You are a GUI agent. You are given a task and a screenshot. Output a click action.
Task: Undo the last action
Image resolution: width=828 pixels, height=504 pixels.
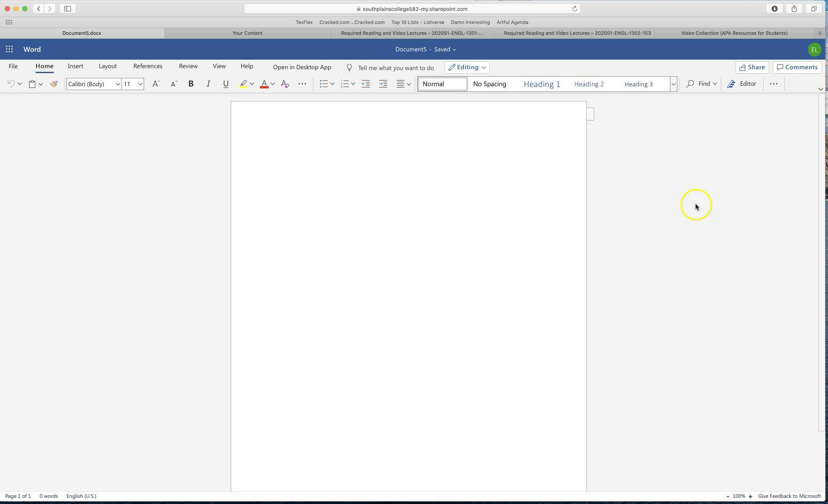click(x=10, y=84)
